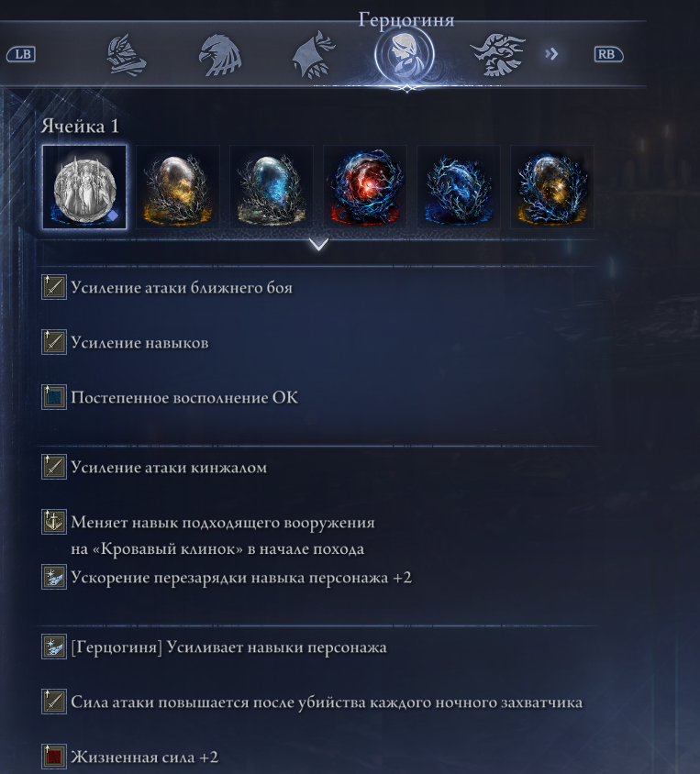Click the sword icon beside Усиление навыков
The image size is (700, 774).
tap(54, 342)
